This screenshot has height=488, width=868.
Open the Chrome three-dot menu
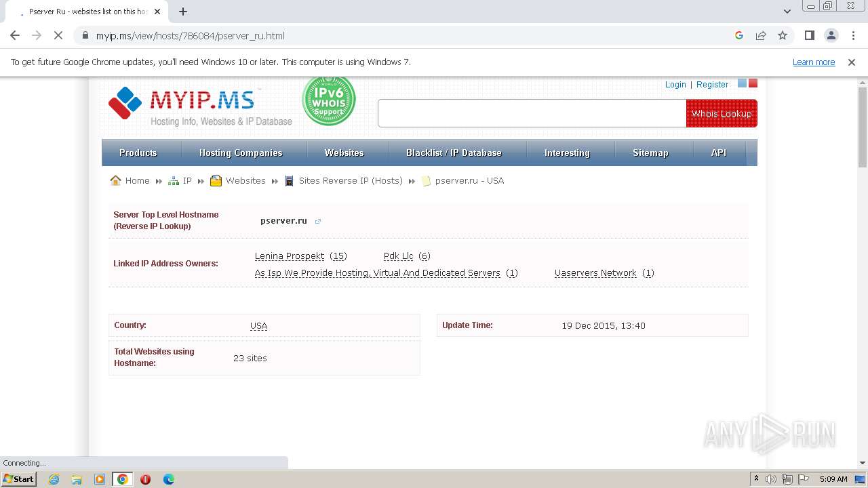[x=852, y=35]
